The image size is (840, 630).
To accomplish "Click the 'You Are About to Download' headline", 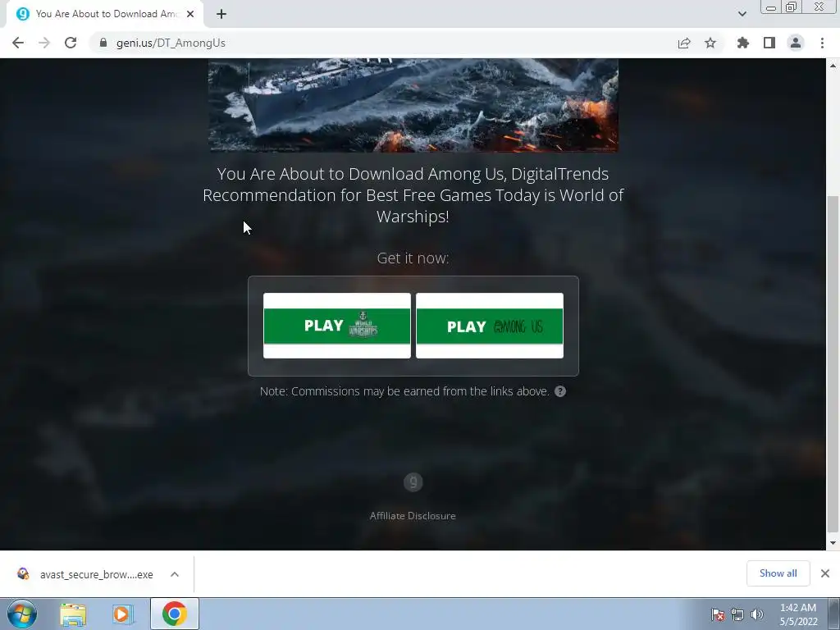I will pos(413,195).
